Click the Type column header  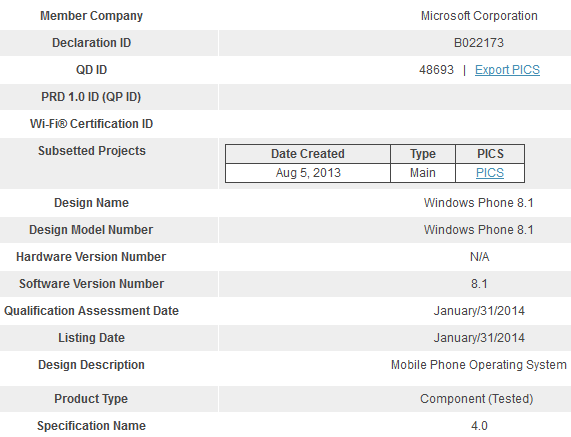pyautogui.click(x=423, y=154)
